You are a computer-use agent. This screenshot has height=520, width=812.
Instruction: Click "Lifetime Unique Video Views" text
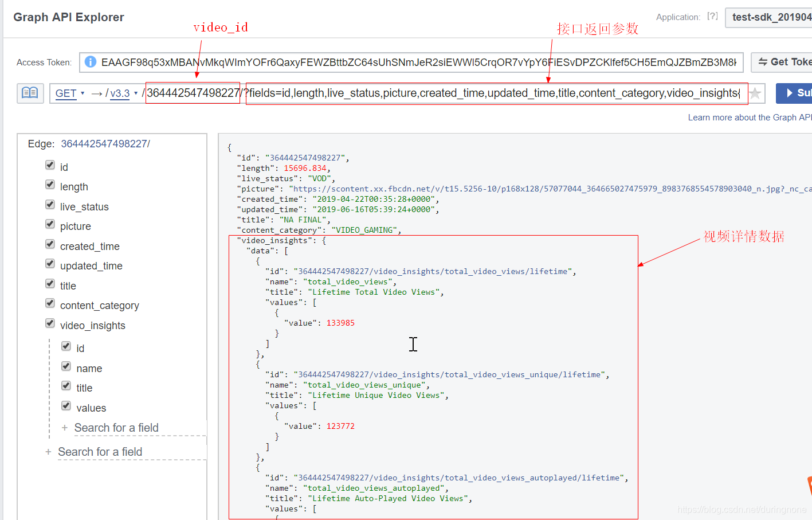pyautogui.click(x=376, y=395)
